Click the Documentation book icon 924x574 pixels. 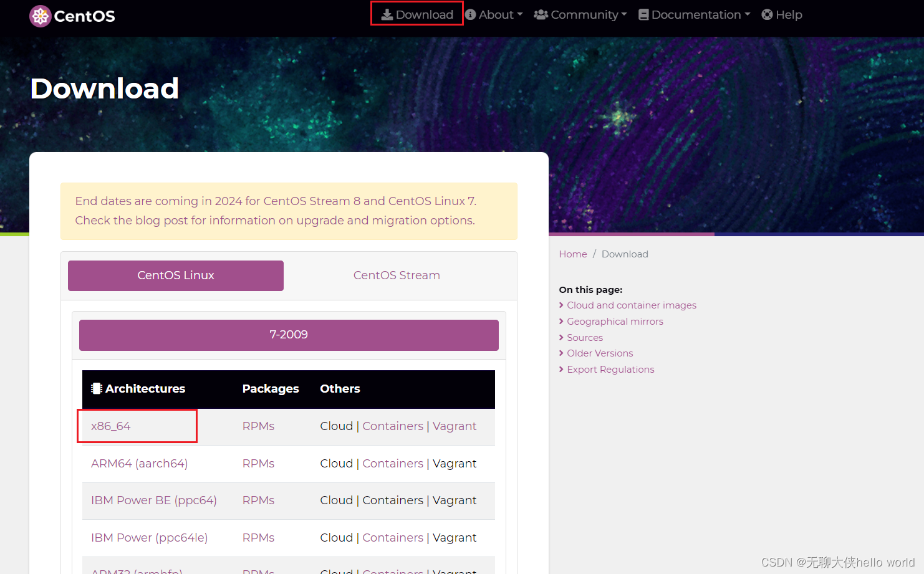tap(643, 14)
